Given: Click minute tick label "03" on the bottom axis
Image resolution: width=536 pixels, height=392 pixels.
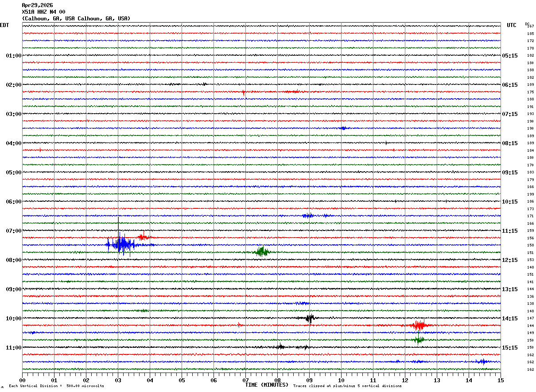Looking at the screenshot, I should pos(118,380).
